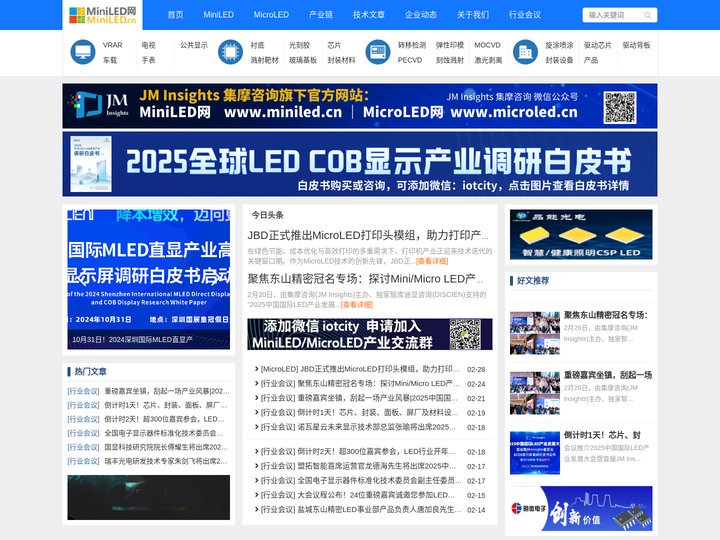Click the MiniLED网 site logo
Image resolution: width=720 pixels, height=540 pixels.
click(102, 15)
